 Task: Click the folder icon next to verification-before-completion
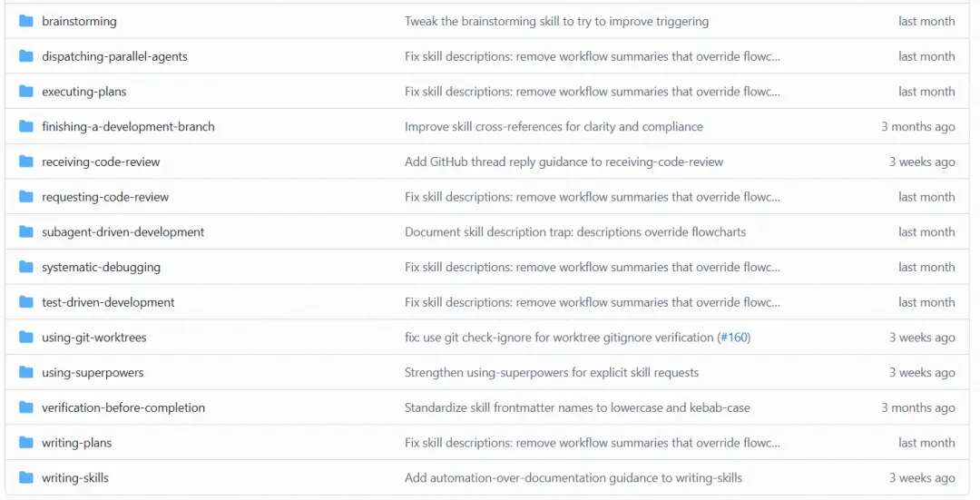[25, 407]
